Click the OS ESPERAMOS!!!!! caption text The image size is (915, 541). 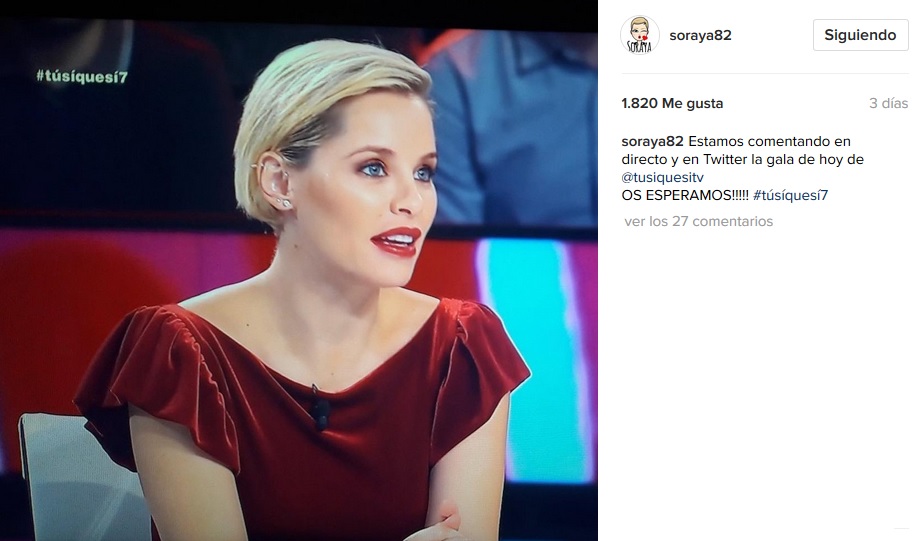(x=685, y=196)
